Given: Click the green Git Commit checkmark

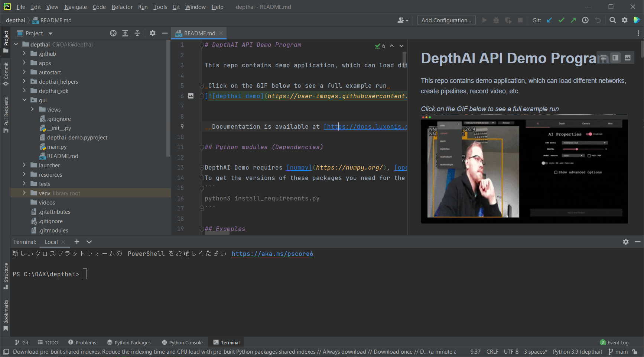Looking at the screenshot, I should (561, 20).
